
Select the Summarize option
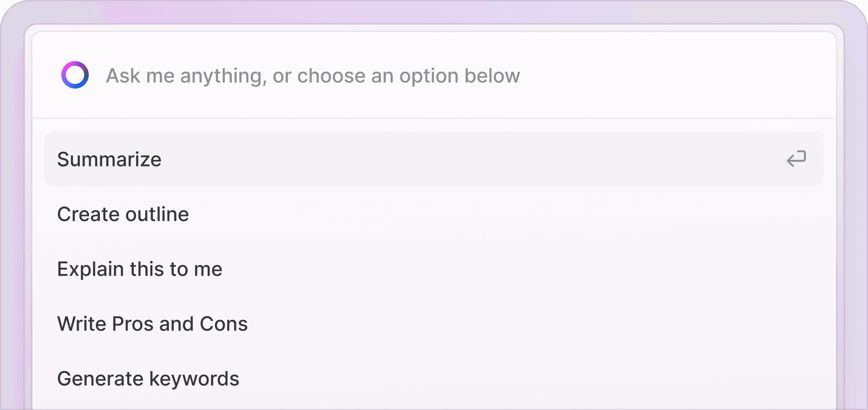tap(434, 159)
